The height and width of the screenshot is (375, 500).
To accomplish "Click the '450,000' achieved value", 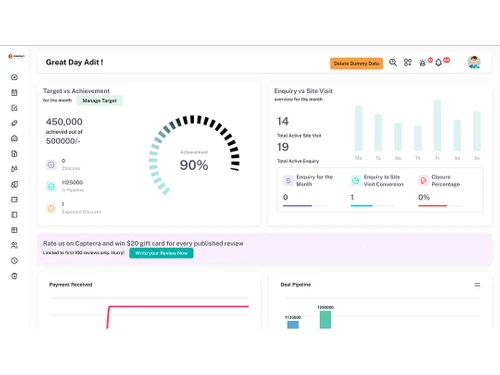I will [64, 122].
